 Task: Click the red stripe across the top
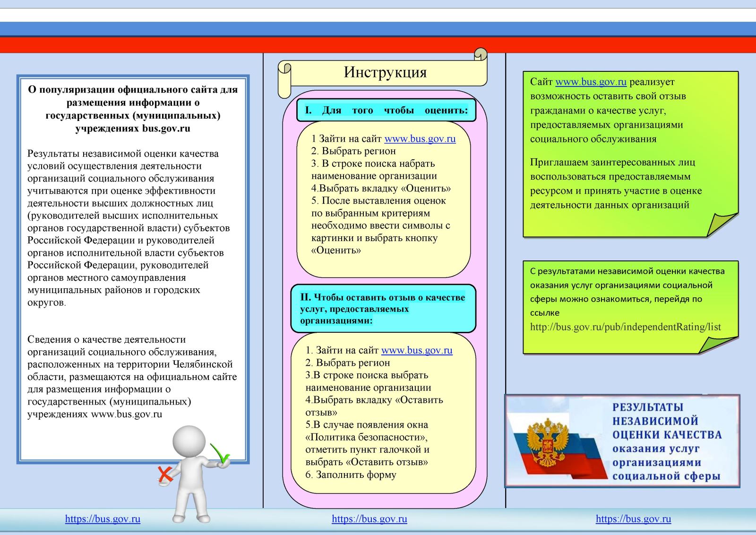pyautogui.click(x=378, y=45)
